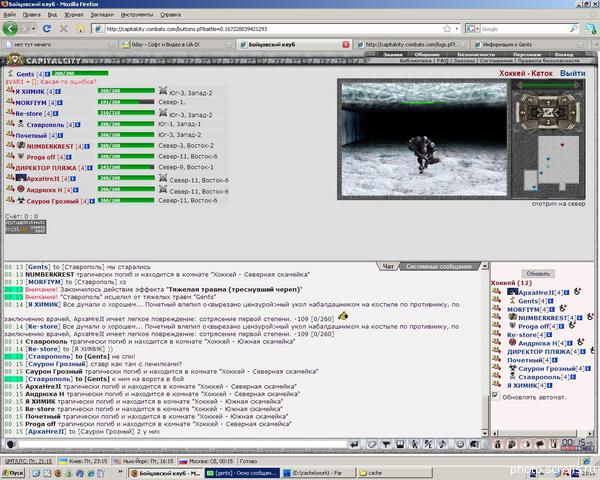Image resolution: width=600 pixels, height=480 pixels.
Task: Click private-message arrow icon beside MORFIYM in battle list
Action: 10,102
